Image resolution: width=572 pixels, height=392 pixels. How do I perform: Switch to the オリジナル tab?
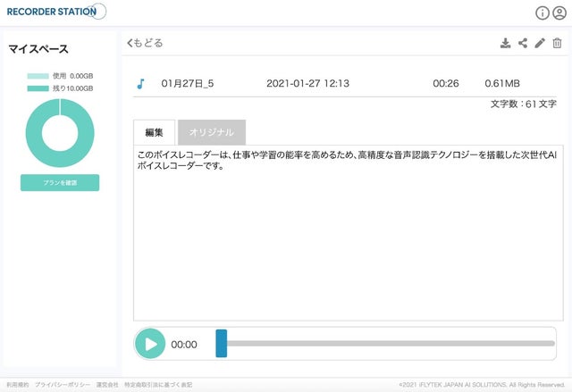click(211, 132)
